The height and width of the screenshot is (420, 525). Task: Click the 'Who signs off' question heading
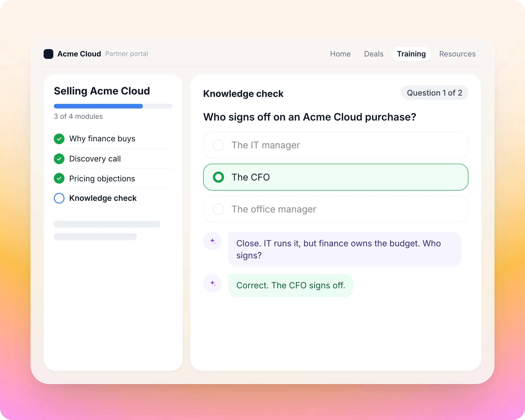coord(310,117)
